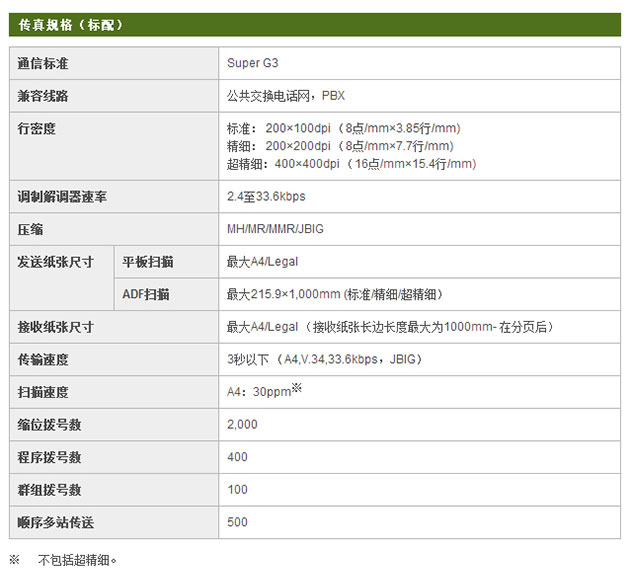This screenshot has width=630, height=579.
Task: Select the 缩位拨号数 value 2,000
Action: [x=242, y=425]
